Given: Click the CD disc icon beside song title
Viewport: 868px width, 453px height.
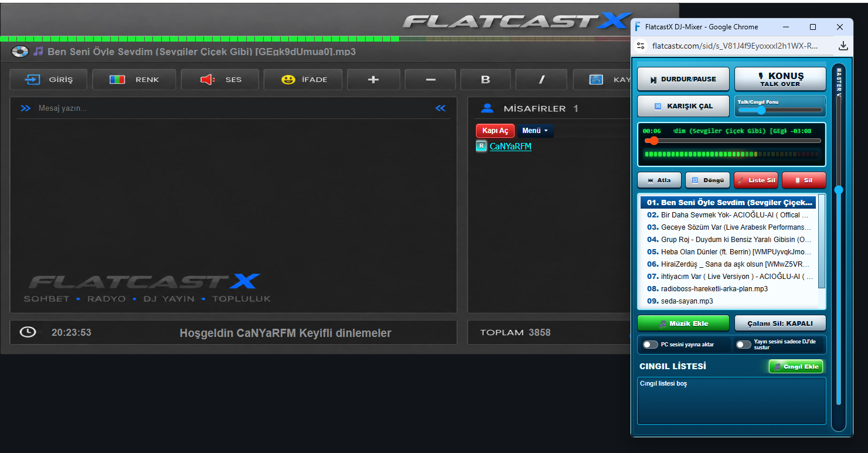Looking at the screenshot, I should pos(19,52).
